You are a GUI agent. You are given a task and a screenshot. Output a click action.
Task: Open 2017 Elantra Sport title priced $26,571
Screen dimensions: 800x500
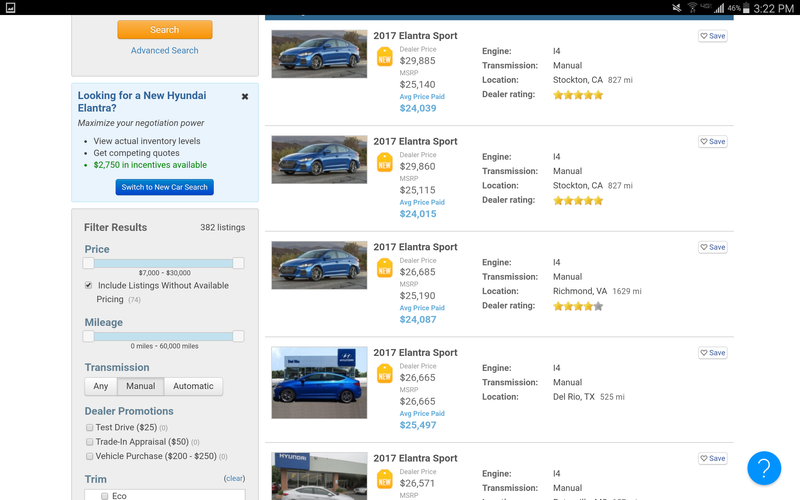click(415, 458)
